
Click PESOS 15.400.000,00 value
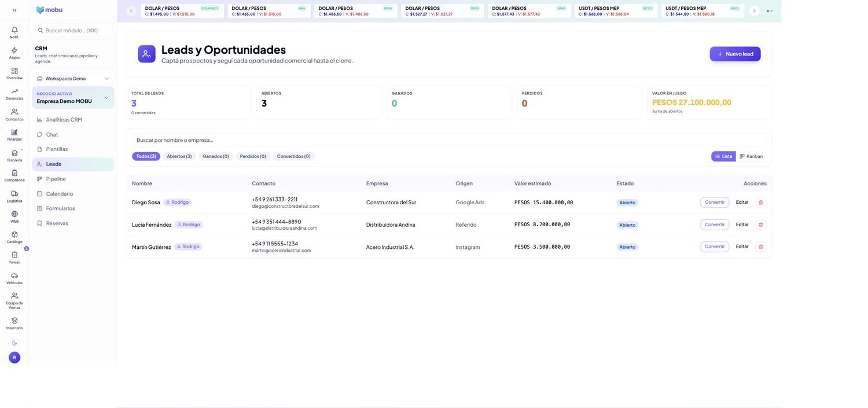(543, 203)
